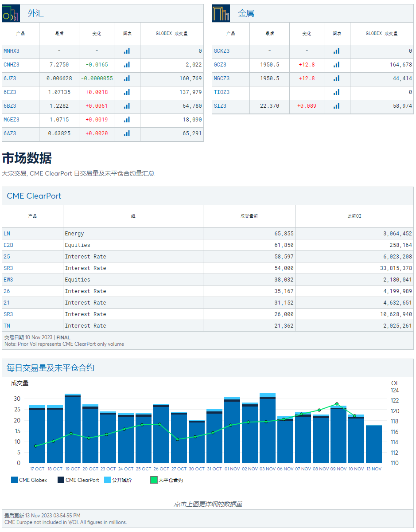This screenshot has width=416, height=532.
Task: Open the TN ClearPort product
Action: click(x=7, y=326)
